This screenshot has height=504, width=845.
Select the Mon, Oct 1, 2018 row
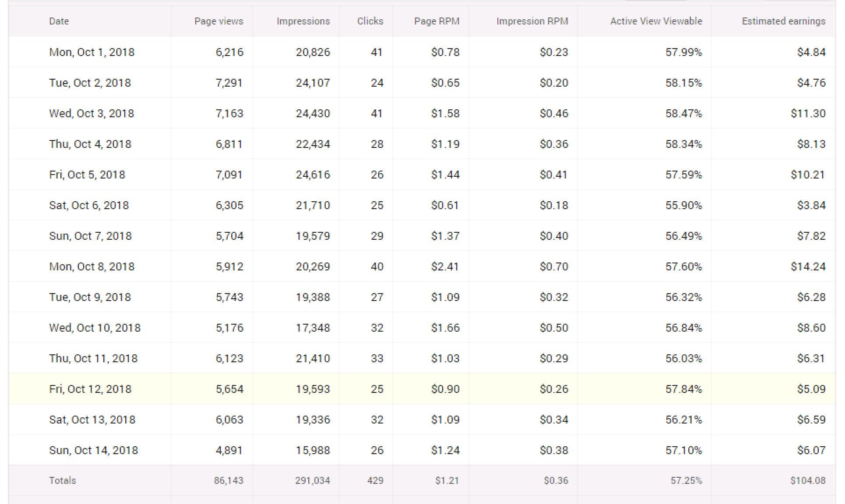click(x=422, y=52)
